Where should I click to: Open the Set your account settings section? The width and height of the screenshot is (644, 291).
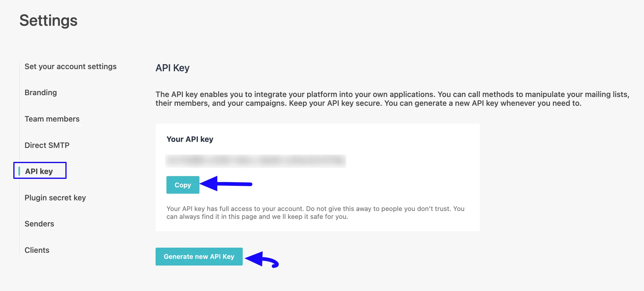pyautogui.click(x=71, y=66)
